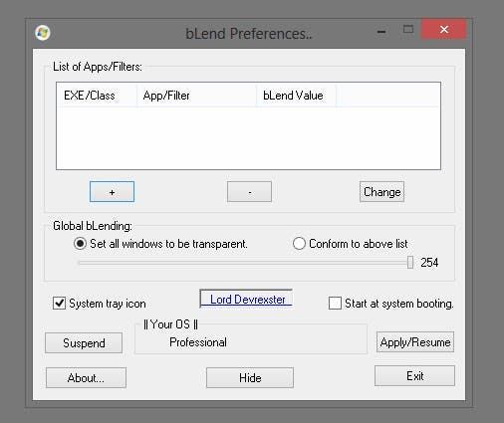This screenshot has height=423, width=504.
Task: Minimize the bLend Preferences window
Action: click(x=381, y=32)
